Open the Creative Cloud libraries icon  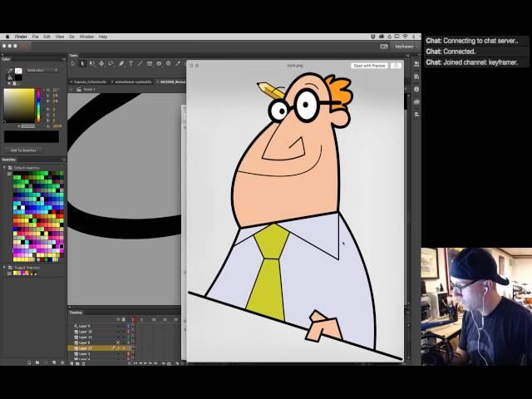pos(416,101)
